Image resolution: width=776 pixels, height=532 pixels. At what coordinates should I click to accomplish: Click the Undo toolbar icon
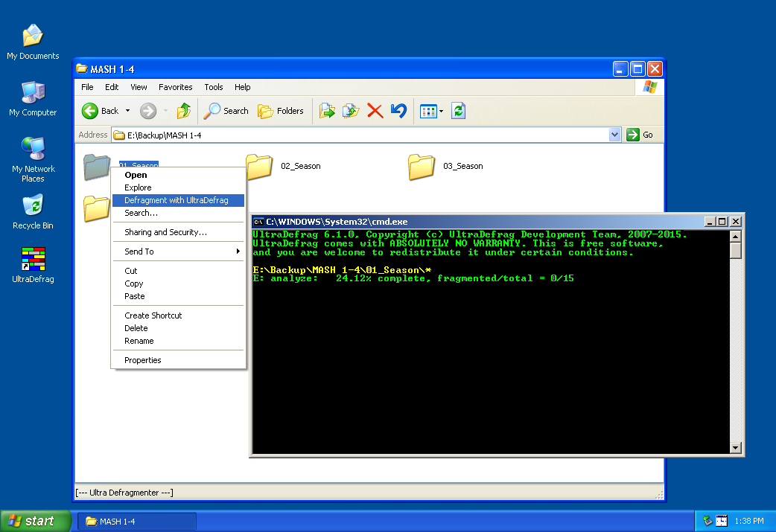pos(398,111)
